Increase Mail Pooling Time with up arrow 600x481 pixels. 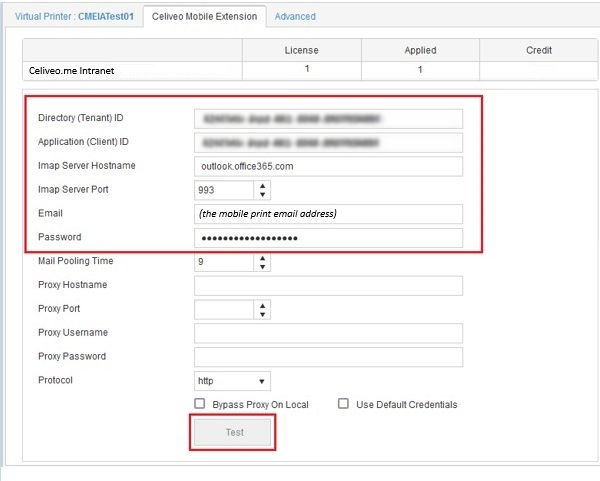(x=262, y=258)
